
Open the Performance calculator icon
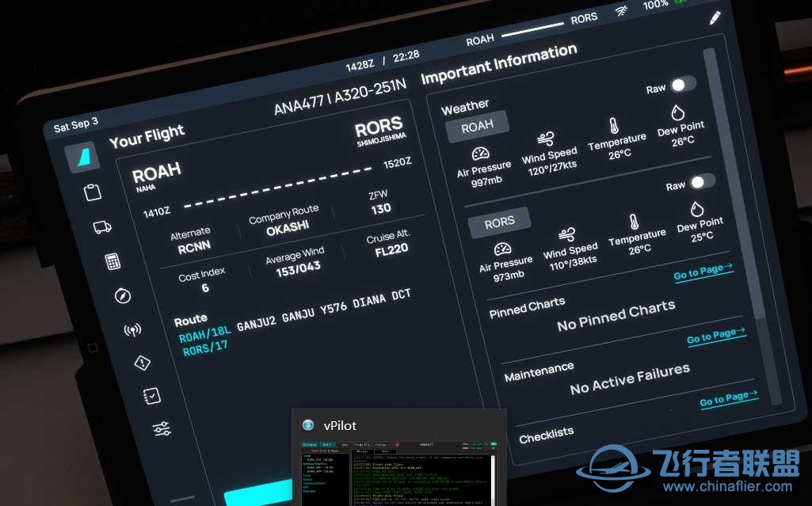(112, 262)
